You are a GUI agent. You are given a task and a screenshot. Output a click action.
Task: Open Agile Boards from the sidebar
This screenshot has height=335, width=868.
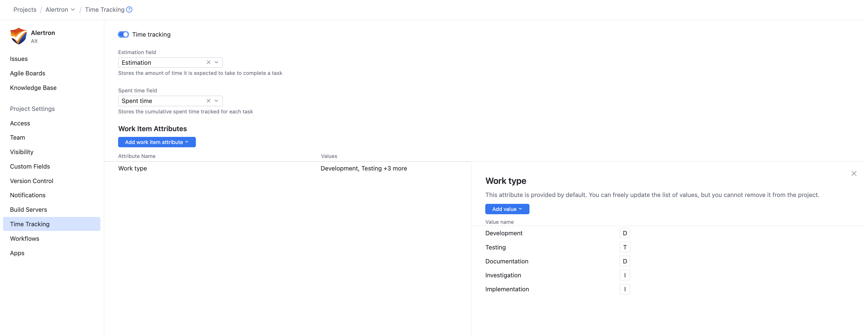[x=27, y=73]
